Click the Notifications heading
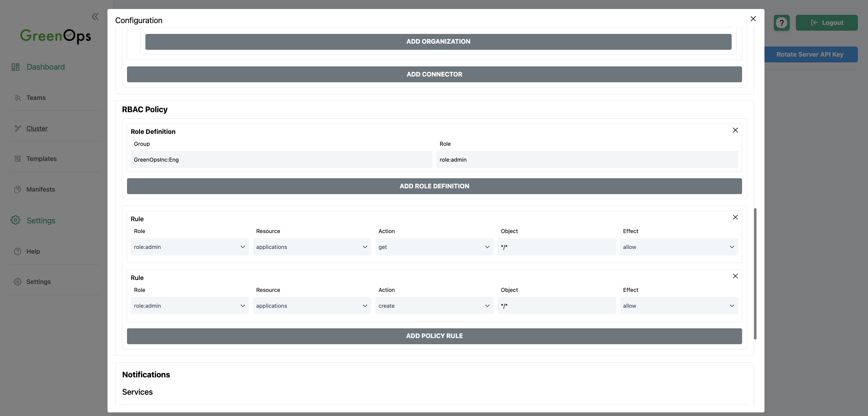 coord(146,375)
